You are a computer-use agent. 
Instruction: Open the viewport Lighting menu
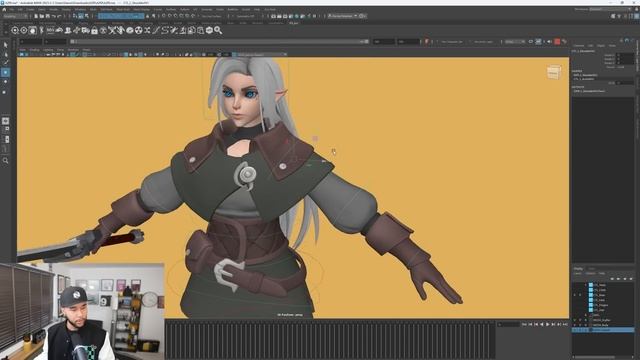[48, 50]
